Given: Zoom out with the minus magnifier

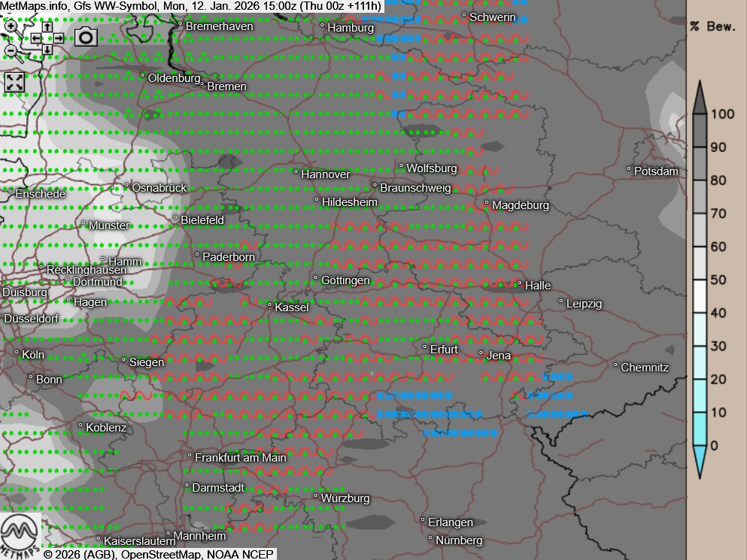Looking at the screenshot, I should pos(11,51).
